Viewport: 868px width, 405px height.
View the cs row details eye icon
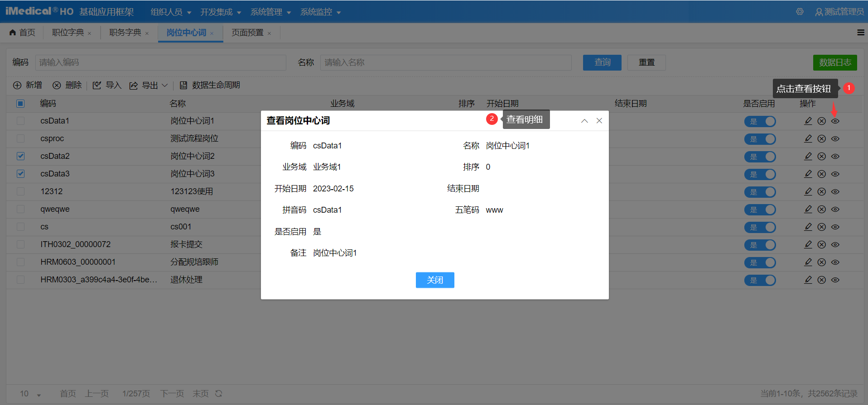[x=835, y=227]
